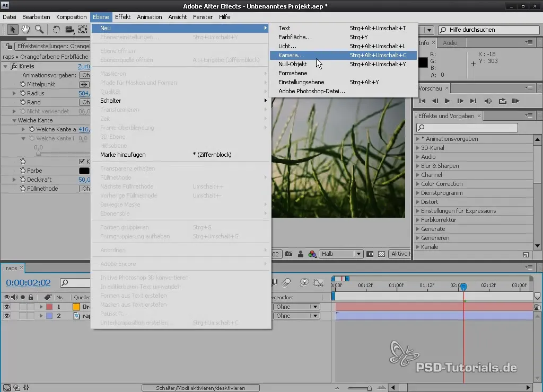This screenshot has width=543, height=392.
Task: Toggle stopwatch for Mittelpunkt property
Action: (23, 84)
